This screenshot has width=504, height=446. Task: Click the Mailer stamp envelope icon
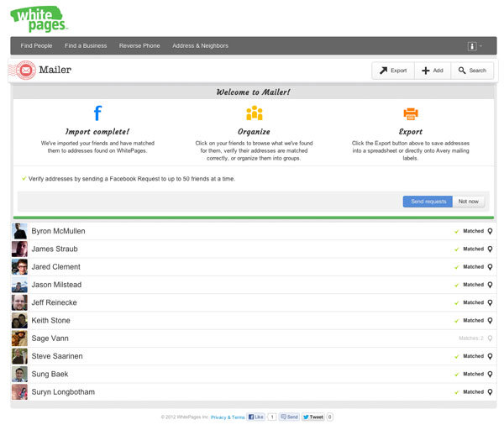pyautogui.click(x=26, y=70)
